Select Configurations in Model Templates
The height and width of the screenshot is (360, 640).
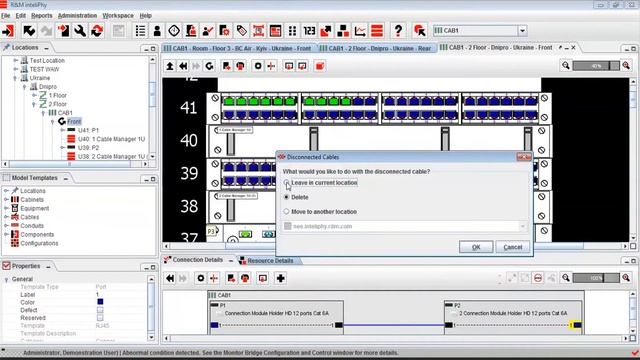tap(39, 243)
